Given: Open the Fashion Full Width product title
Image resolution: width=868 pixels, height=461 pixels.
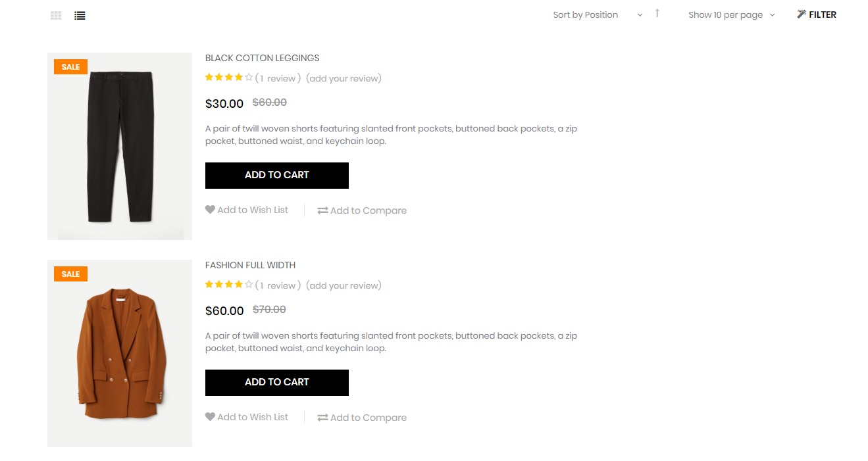Looking at the screenshot, I should click(x=250, y=265).
